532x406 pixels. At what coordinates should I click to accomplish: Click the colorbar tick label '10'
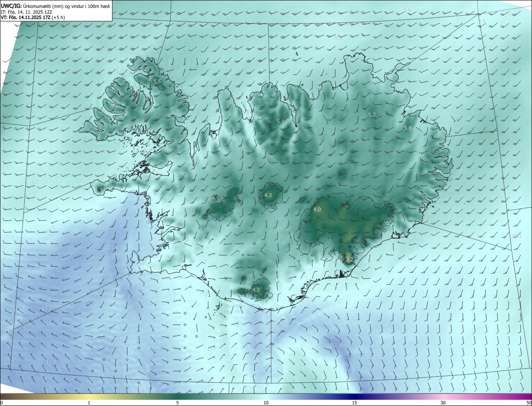pyautogui.click(x=266, y=403)
